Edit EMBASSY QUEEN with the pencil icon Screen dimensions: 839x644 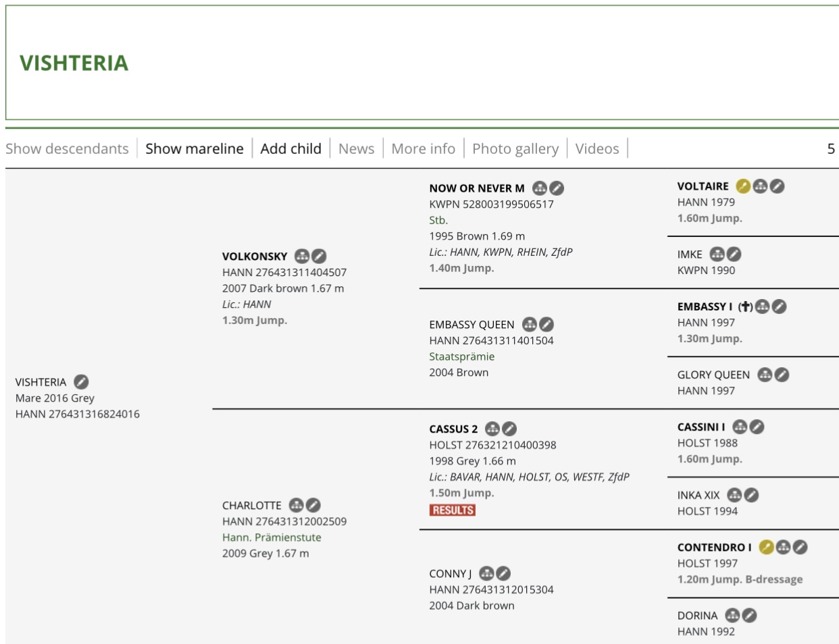coord(546,325)
